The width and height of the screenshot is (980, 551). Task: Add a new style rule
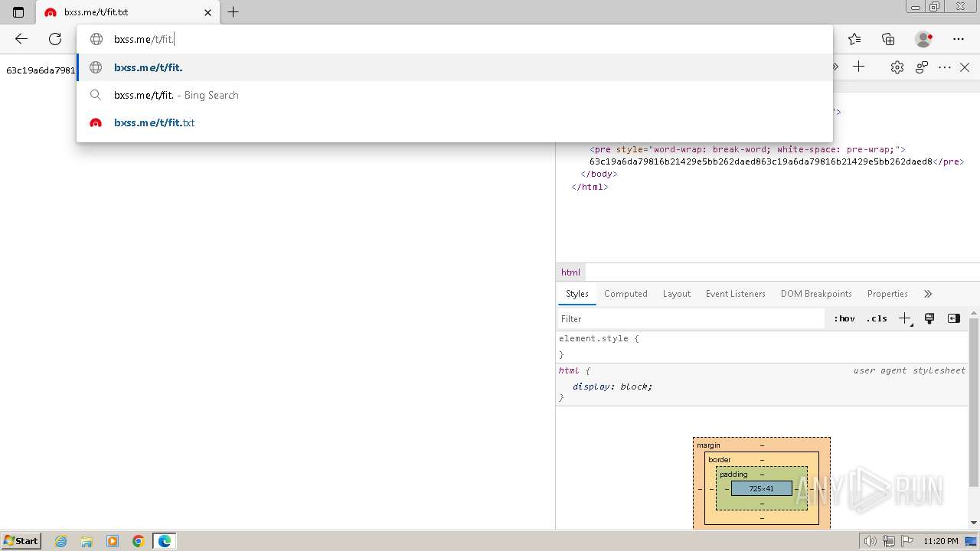point(905,319)
